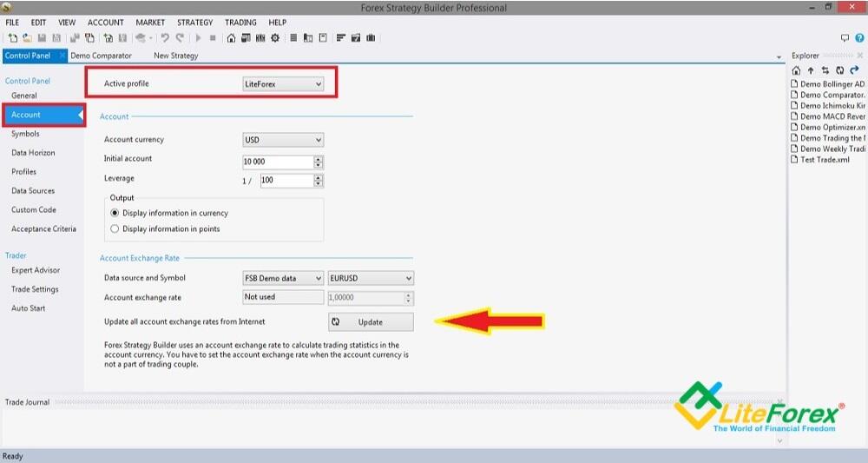Open the Active profile LiteForex dropdown
The height and width of the screenshot is (463, 868).
pos(283,84)
